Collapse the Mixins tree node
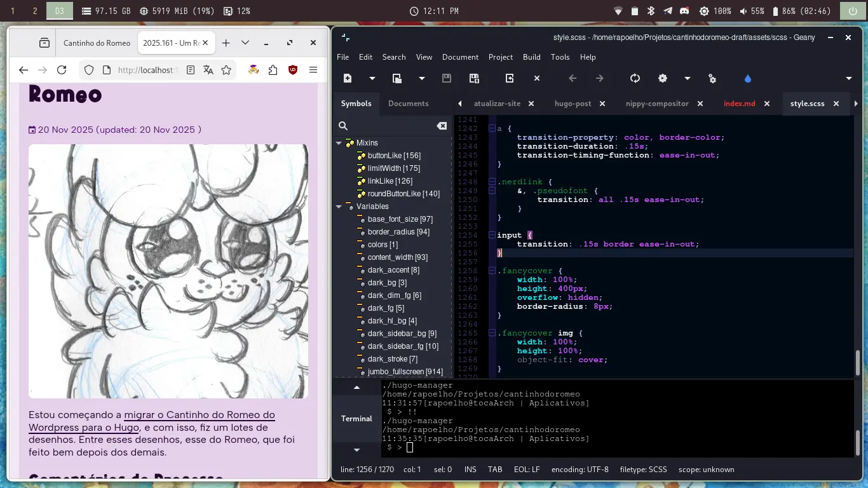This screenshot has width=868, height=488. point(339,143)
